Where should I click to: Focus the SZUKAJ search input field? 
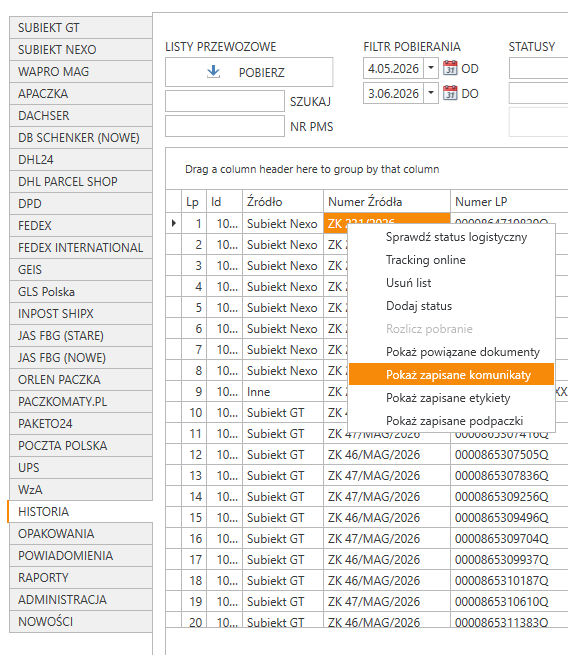tap(225, 101)
